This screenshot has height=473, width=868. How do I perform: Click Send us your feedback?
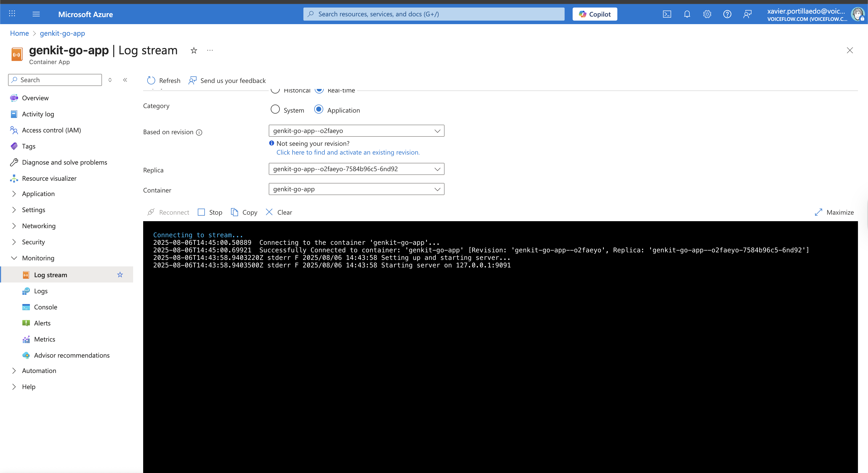pos(227,81)
